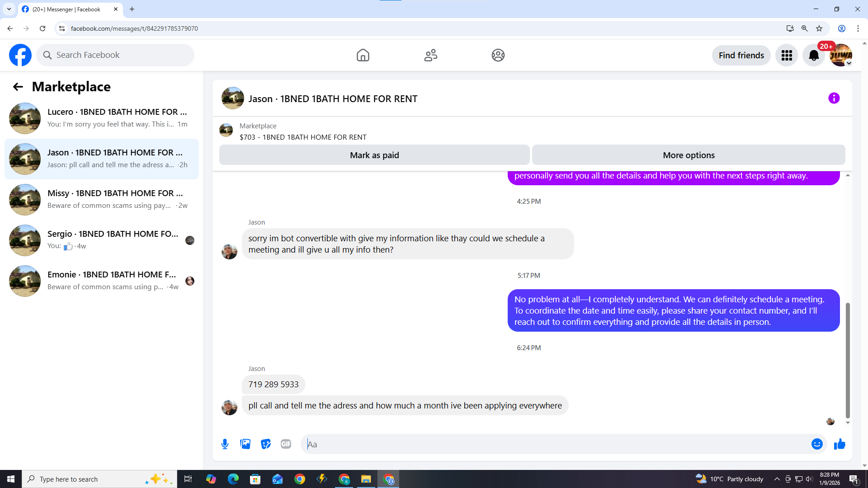Send a thumbs-up like
Screen dimensions: 868x488
(x=840, y=444)
